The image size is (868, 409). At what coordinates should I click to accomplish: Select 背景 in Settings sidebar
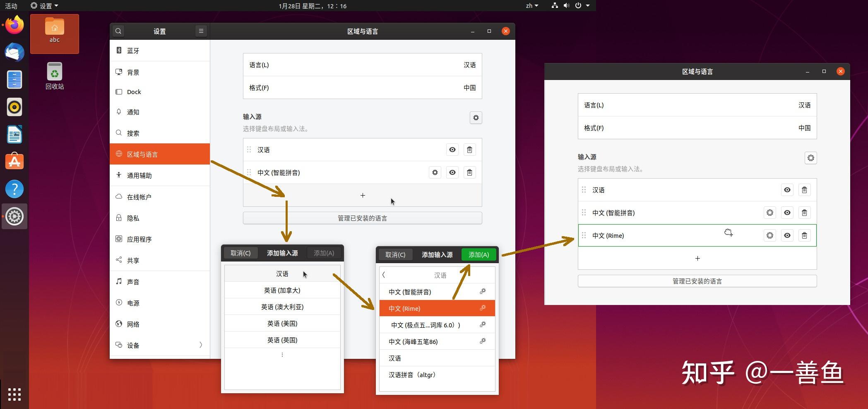pos(160,72)
